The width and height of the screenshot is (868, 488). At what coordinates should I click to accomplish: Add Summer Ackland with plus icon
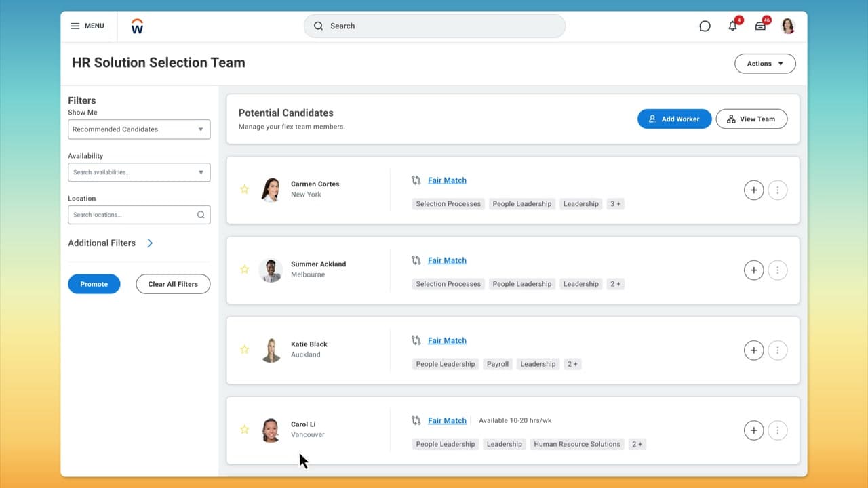pyautogui.click(x=753, y=270)
